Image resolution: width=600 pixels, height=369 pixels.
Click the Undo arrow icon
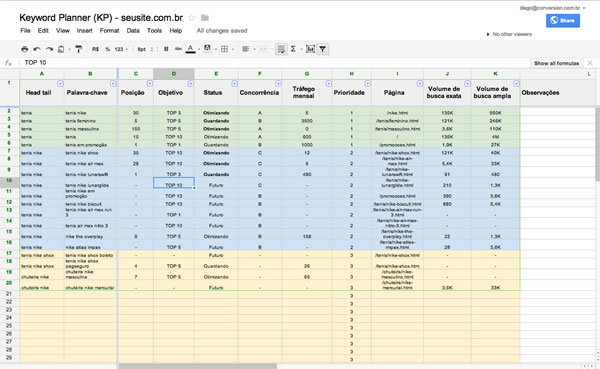37,49
